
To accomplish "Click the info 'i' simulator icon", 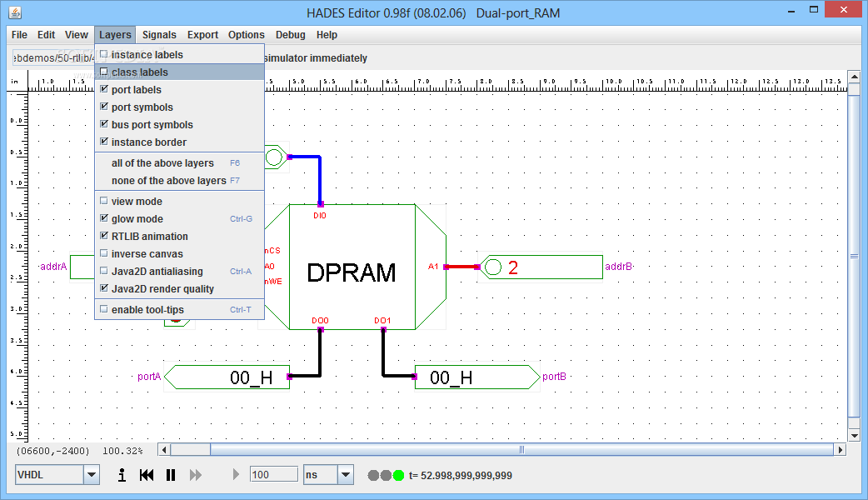I will pyautogui.click(x=122, y=475).
